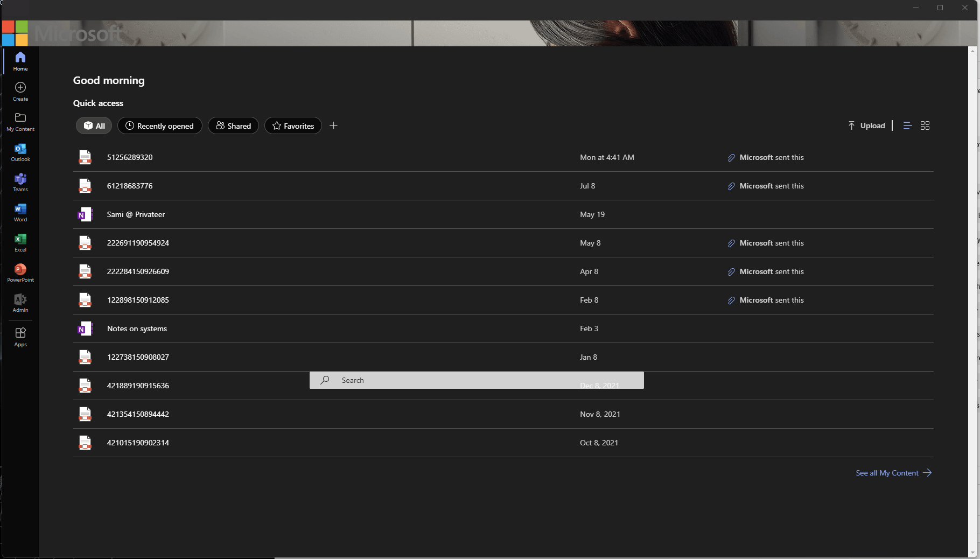Launch PowerPoint from the sidebar
This screenshot has width=980, height=559.
pyautogui.click(x=20, y=272)
